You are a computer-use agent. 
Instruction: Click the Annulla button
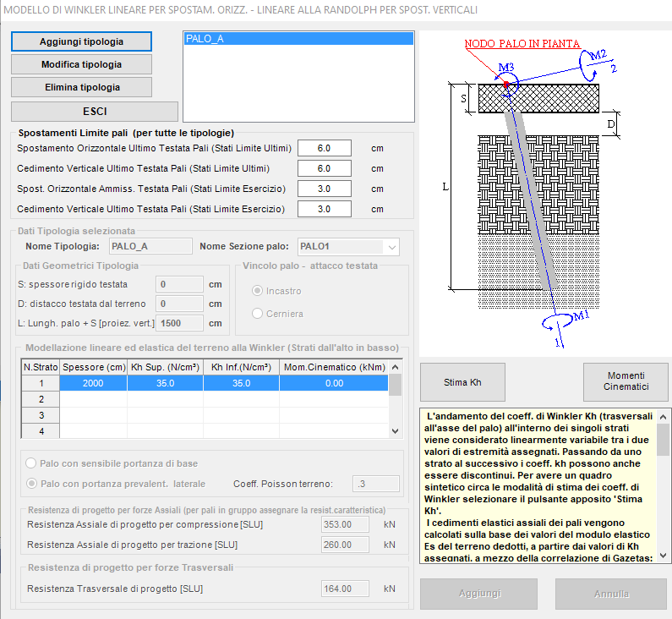[x=611, y=594]
